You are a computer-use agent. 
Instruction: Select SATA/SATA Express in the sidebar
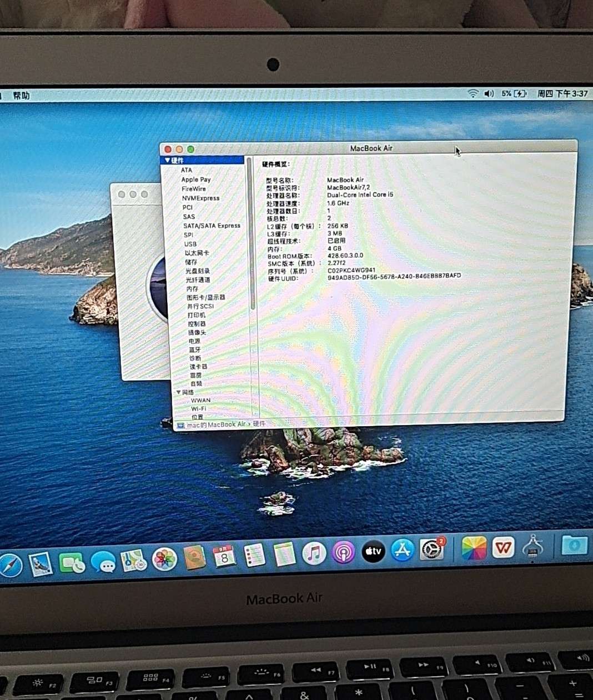point(212,226)
